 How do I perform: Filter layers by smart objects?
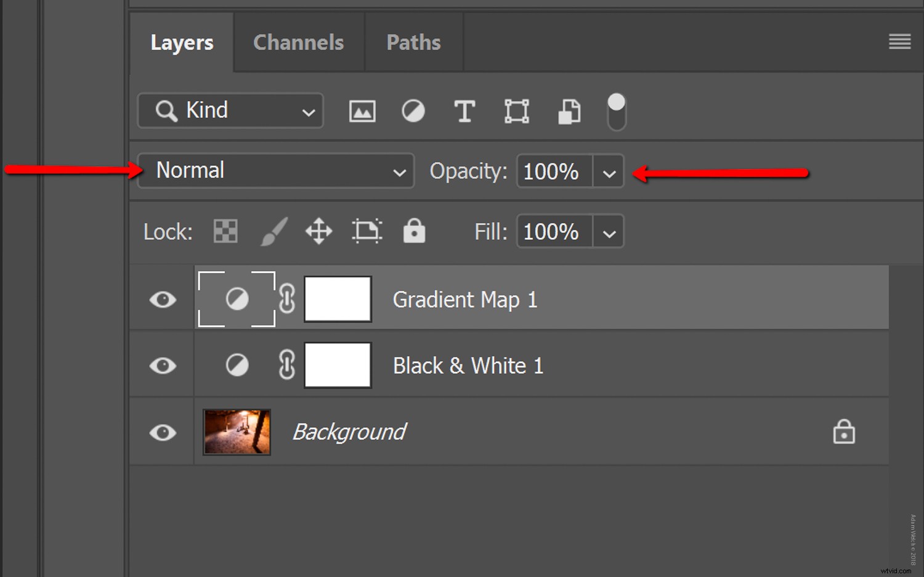[x=568, y=111]
